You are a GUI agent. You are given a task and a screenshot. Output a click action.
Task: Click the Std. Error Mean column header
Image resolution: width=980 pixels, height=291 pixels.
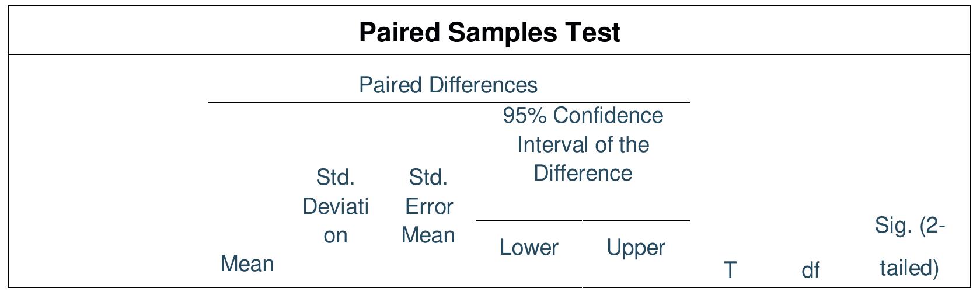pyautogui.click(x=428, y=206)
